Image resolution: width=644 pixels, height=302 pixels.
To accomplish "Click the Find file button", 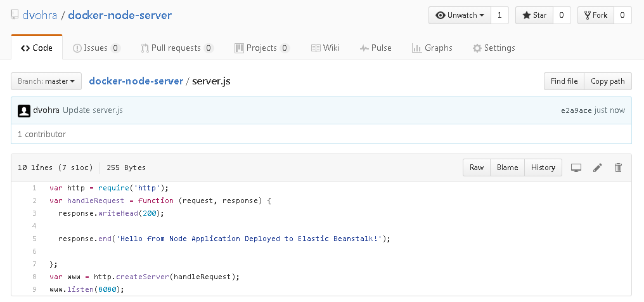I will 564,81.
